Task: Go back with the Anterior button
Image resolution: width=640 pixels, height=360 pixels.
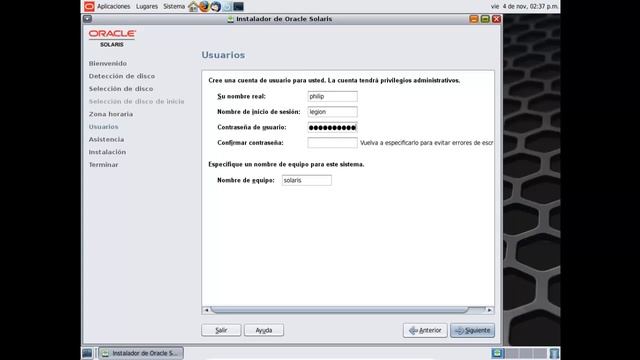Action: 425,330
